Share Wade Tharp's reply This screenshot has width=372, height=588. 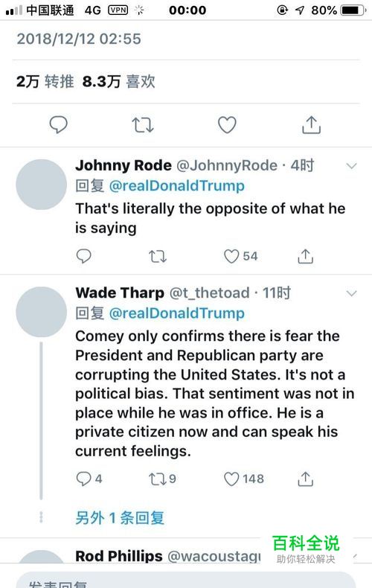306,479
